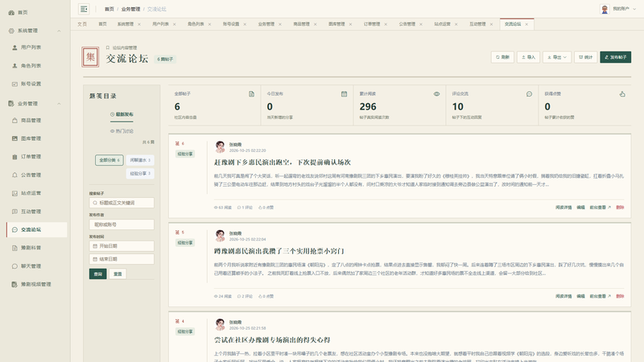Open the 开始日期 date picker
Screen dimensions: 644x362
(x=122, y=246)
